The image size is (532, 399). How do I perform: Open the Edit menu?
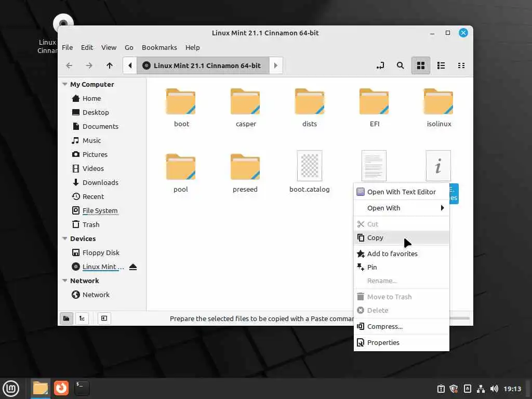(x=87, y=47)
